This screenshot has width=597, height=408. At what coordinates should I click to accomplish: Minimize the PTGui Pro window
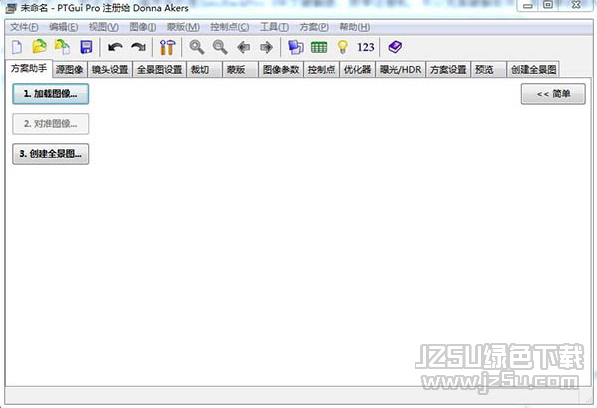(x=528, y=6)
